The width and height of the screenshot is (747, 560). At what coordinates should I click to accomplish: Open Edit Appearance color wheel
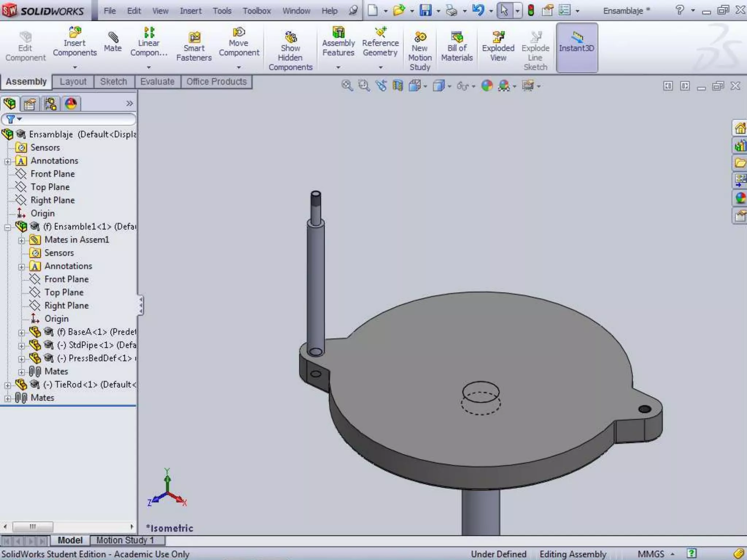coord(487,86)
